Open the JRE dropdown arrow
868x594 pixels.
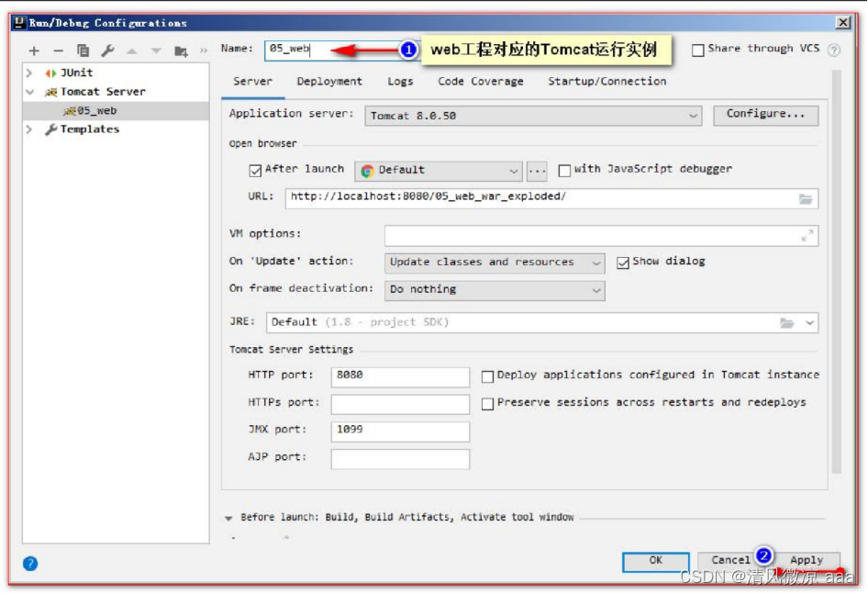[809, 322]
